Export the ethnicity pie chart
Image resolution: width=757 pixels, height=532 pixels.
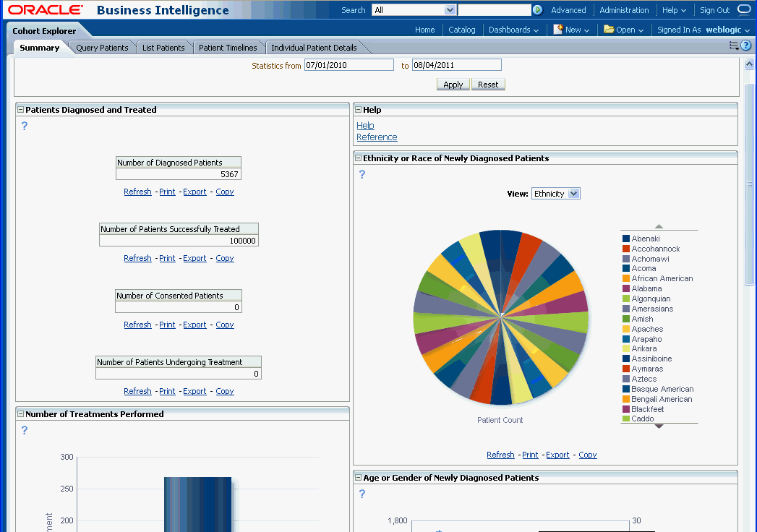[x=557, y=455]
